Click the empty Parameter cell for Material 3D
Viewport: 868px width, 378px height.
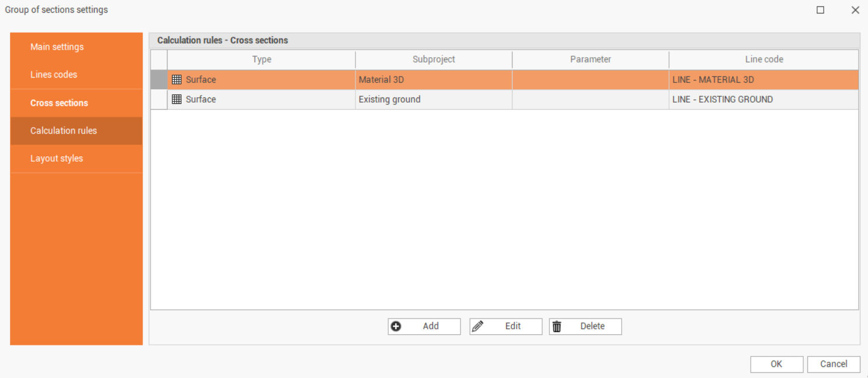pyautogui.click(x=590, y=80)
